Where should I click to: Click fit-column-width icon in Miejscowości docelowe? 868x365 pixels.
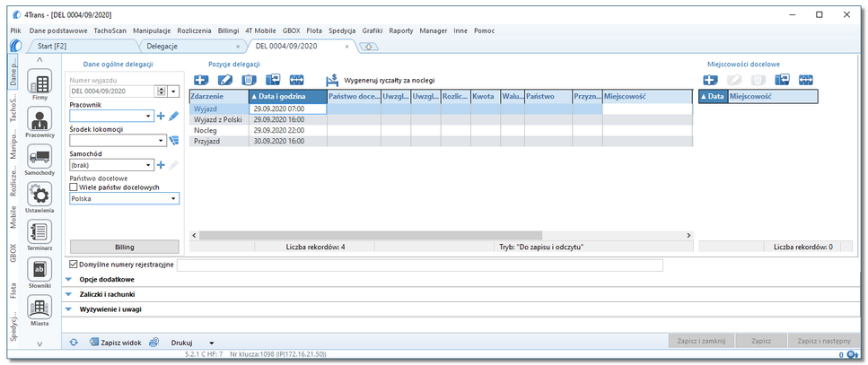click(x=806, y=80)
